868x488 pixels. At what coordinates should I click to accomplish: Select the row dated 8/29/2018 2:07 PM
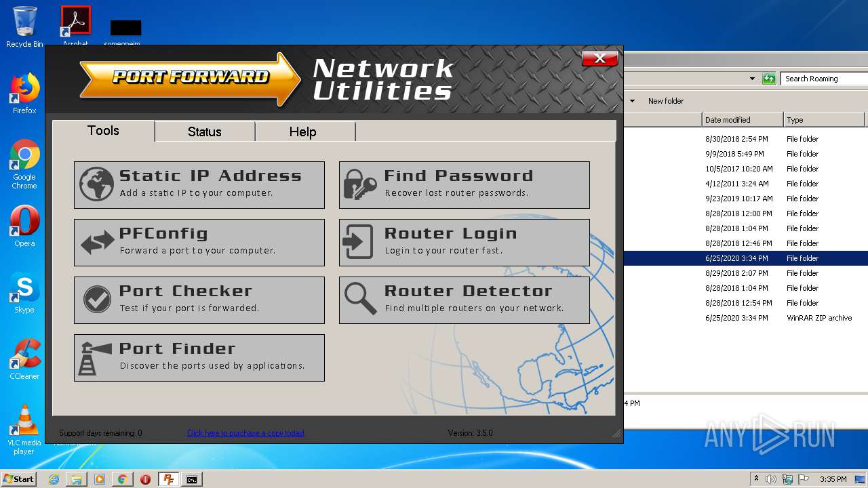[x=746, y=273]
